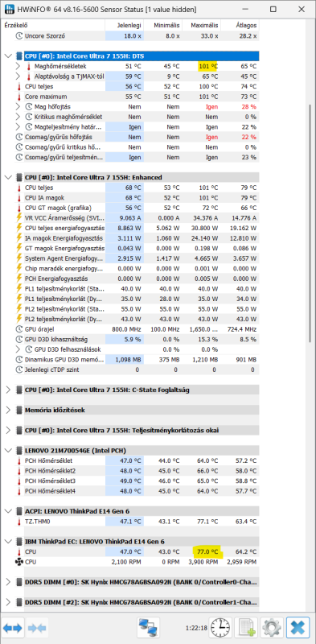Image resolution: width=316 pixels, height=644 pixels.
Task: Click the lightning icon beside IA magok Energiafogyasztás
Action: point(18,238)
